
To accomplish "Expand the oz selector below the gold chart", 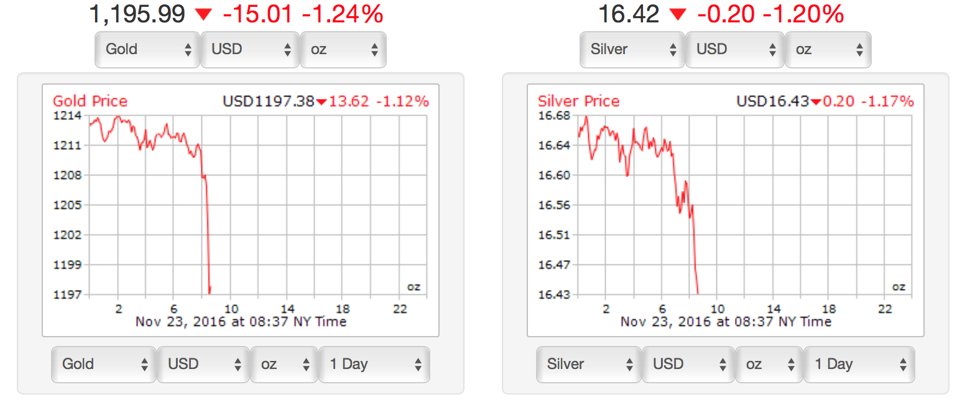I will pos(284,365).
